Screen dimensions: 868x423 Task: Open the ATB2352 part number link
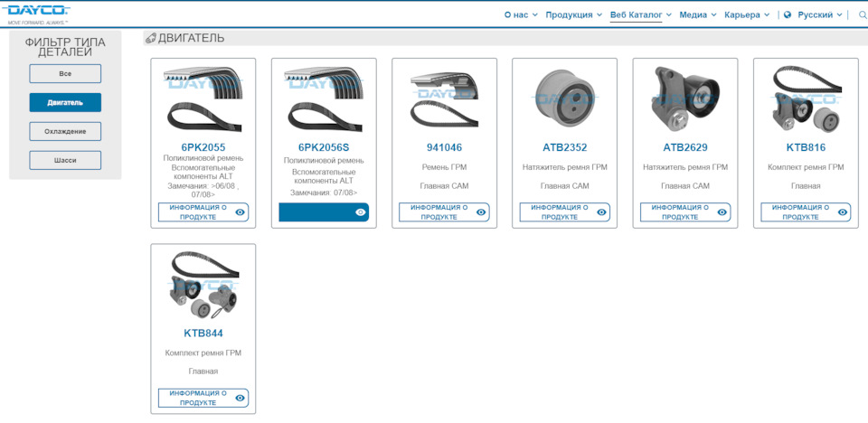click(564, 147)
